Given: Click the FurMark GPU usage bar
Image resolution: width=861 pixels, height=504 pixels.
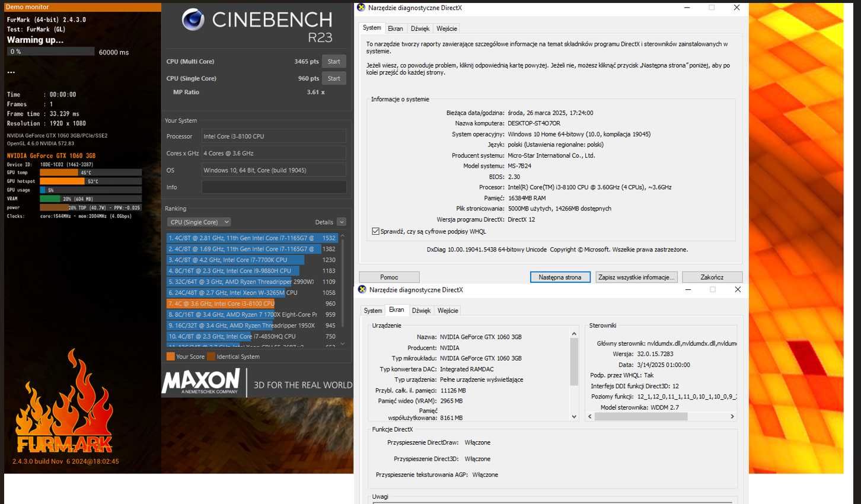Looking at the screenshot, I should coord(91,190).
